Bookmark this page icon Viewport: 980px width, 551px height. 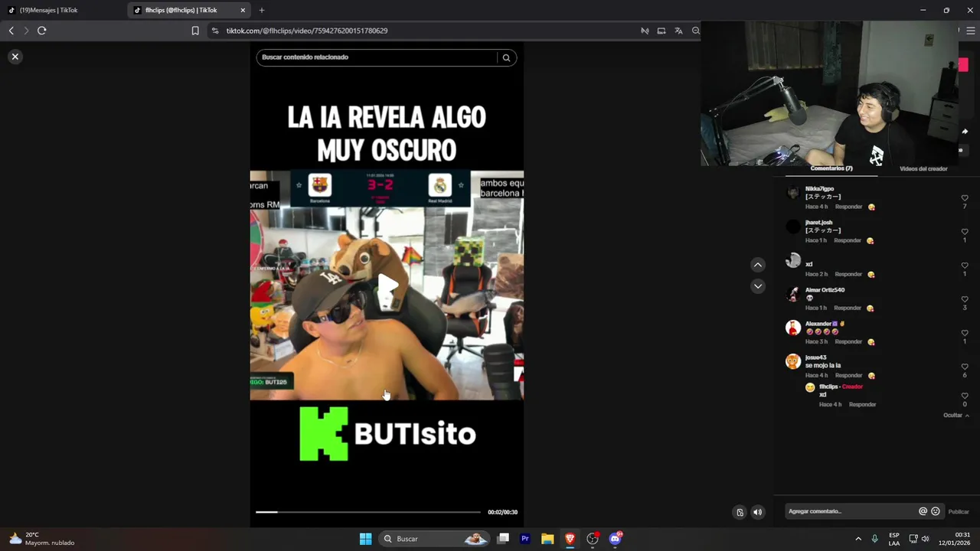(195, 31)
